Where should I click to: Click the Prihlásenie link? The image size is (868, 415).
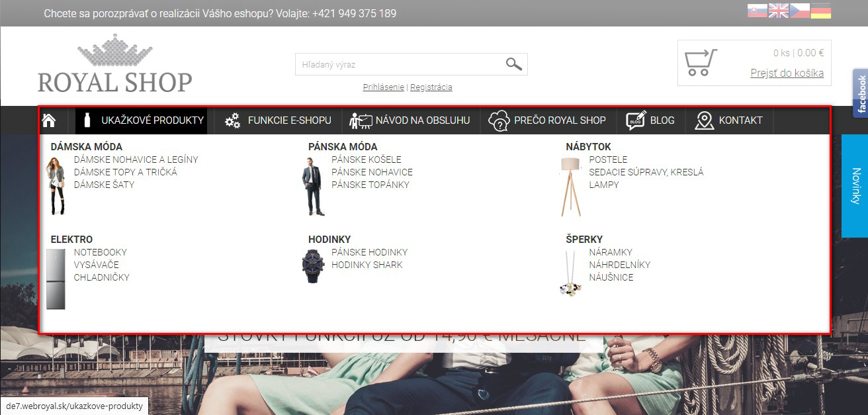pos(383,87)
